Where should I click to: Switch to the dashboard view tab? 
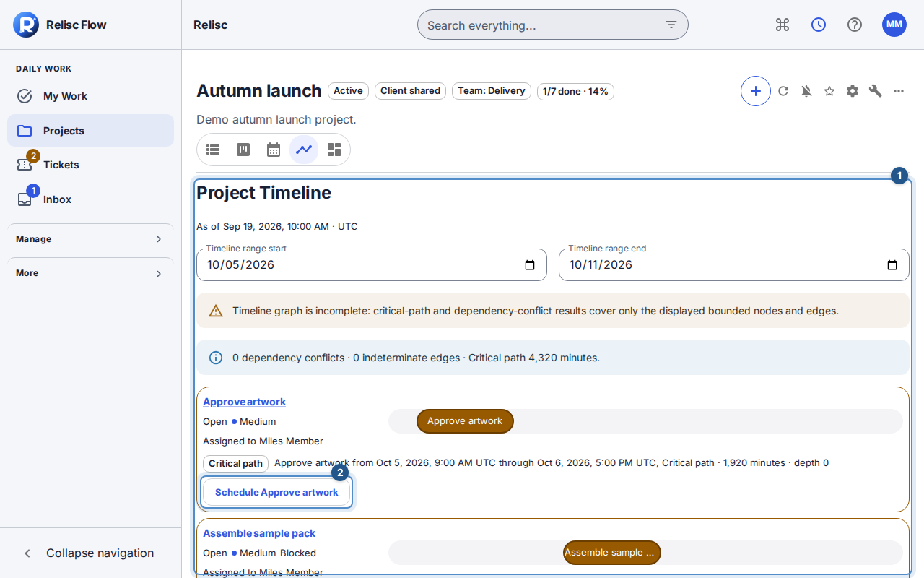pos(334,150)
